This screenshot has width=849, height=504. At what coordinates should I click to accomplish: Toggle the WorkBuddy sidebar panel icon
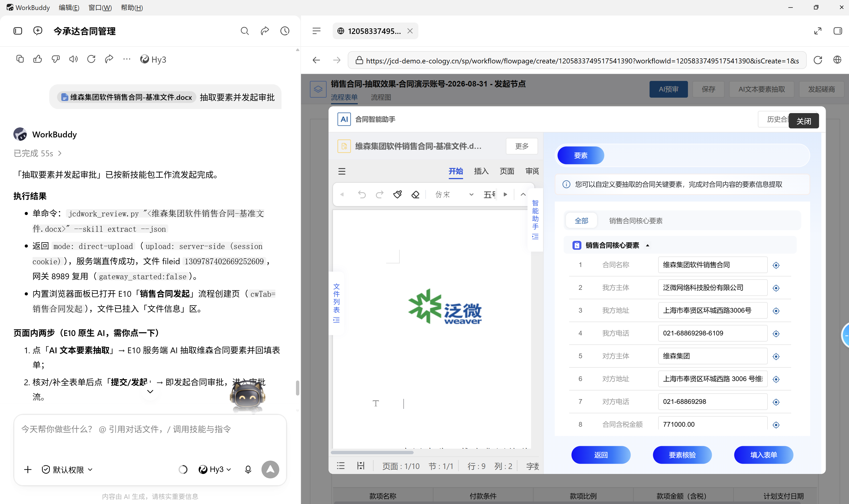click(x=18, y=31)
